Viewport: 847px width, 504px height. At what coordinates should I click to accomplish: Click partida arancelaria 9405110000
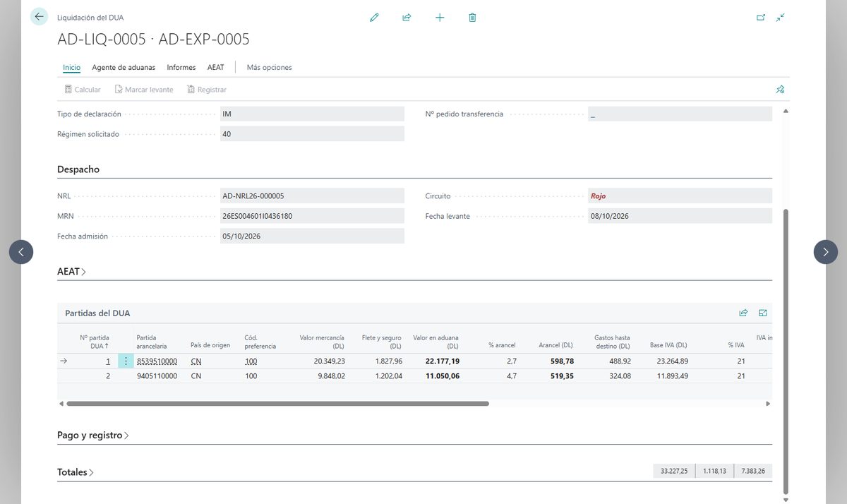157,376
